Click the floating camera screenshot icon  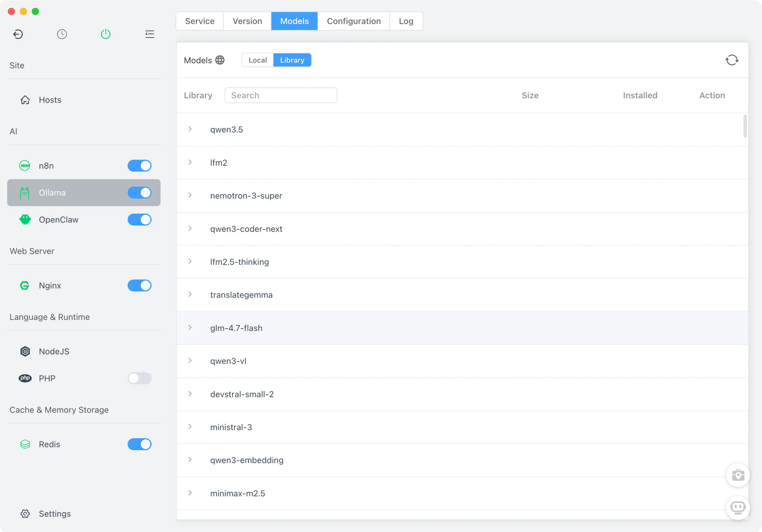click(738, 475)
